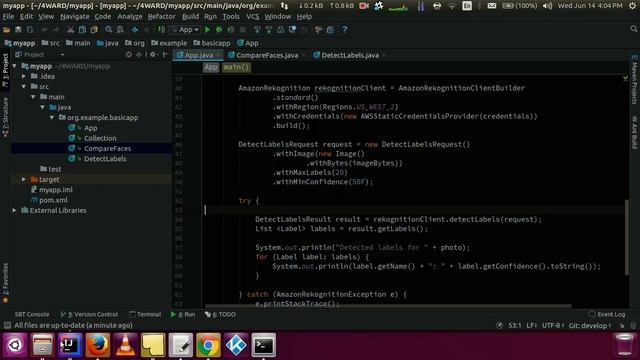Start debugging with the green bug icon
Viewport: 640px width, 360px height.
coord(219,30)
